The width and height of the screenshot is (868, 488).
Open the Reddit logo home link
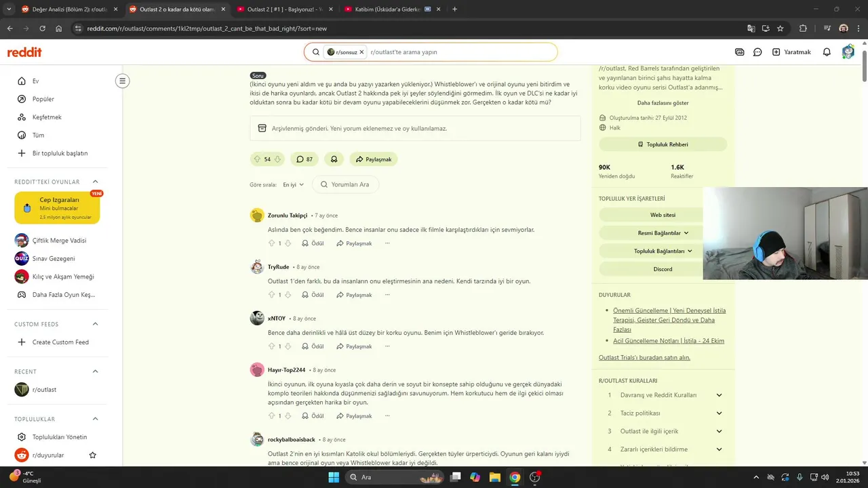point(24,52)
